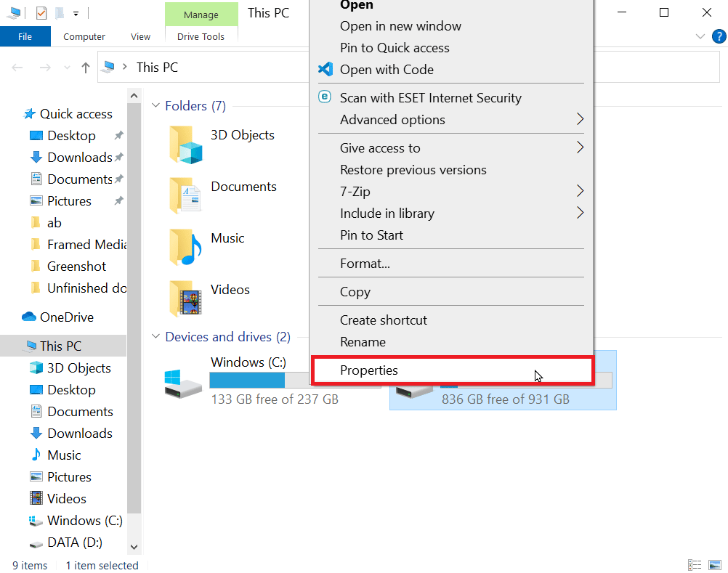Switch to the Computer ribbon tab

point(84,36)
